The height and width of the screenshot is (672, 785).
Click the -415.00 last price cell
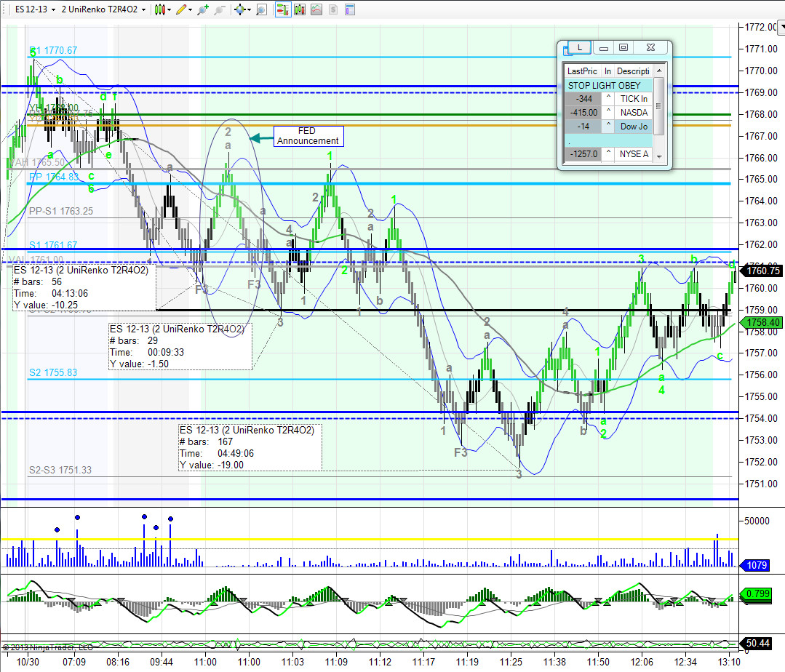point(583,113)
